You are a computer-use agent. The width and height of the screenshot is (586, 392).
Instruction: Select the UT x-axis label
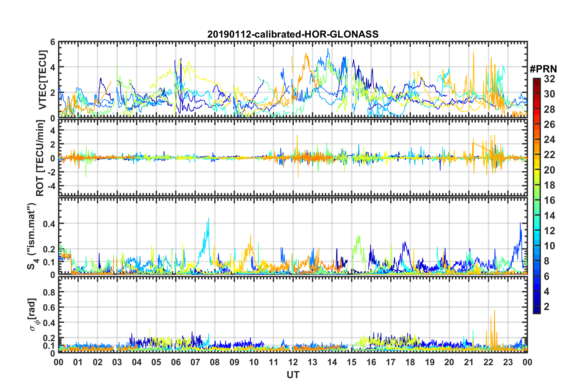(293, 375)
